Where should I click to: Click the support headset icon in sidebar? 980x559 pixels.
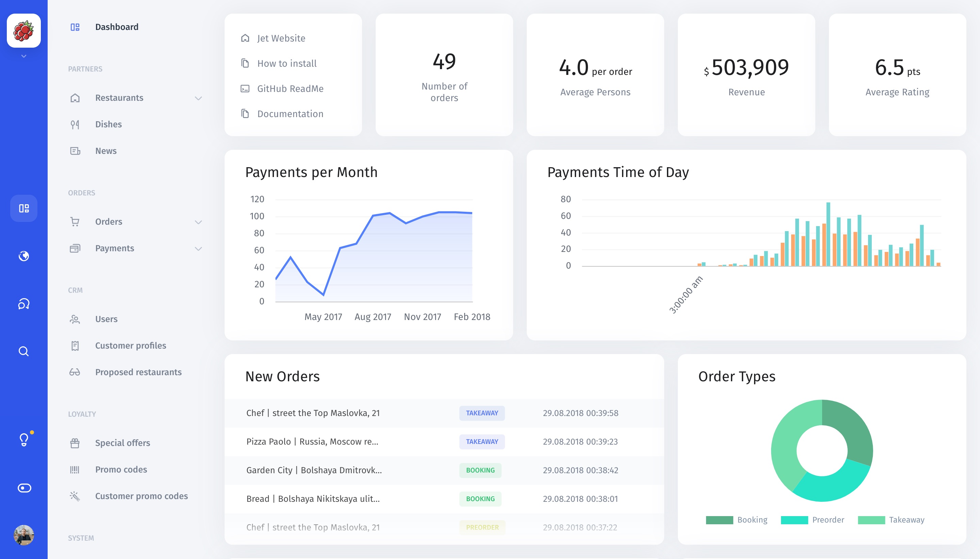tap(24, 304)
